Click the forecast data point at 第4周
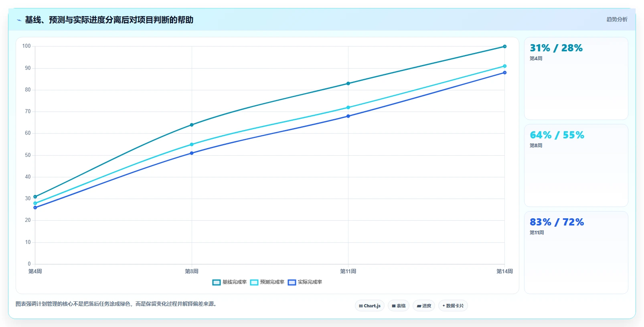 point(35,203)
